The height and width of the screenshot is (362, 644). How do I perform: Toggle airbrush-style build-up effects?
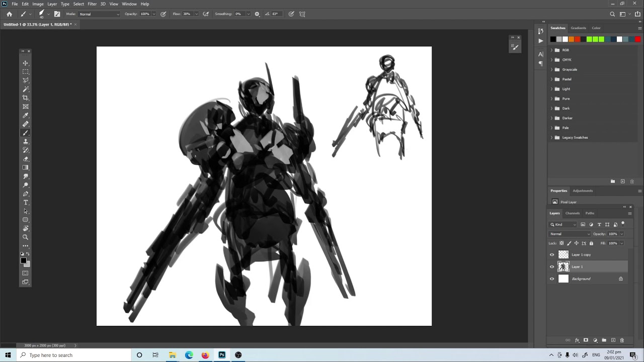pyautogui.click(x=206, y=14)
